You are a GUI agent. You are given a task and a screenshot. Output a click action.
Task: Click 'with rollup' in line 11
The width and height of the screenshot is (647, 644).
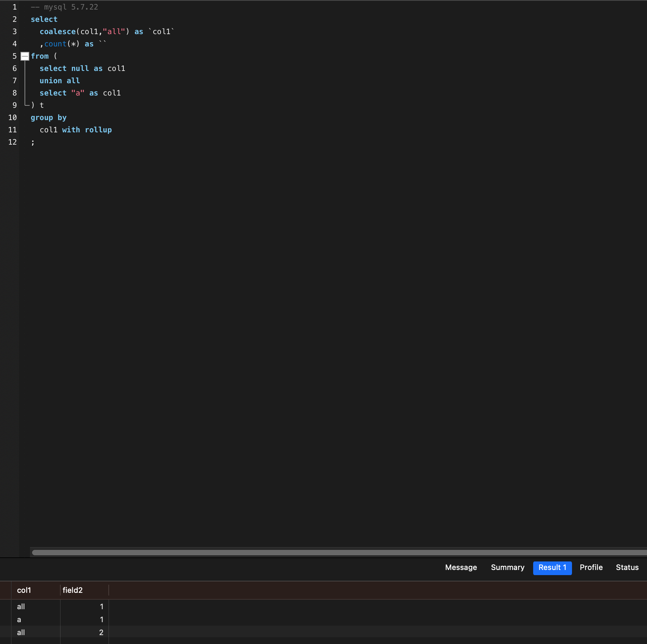(87, 130)
